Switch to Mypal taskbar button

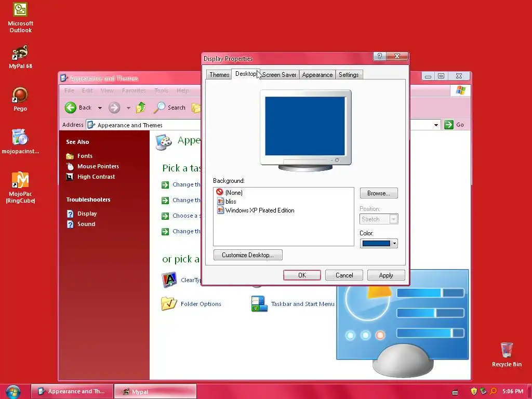coord(155,391)
